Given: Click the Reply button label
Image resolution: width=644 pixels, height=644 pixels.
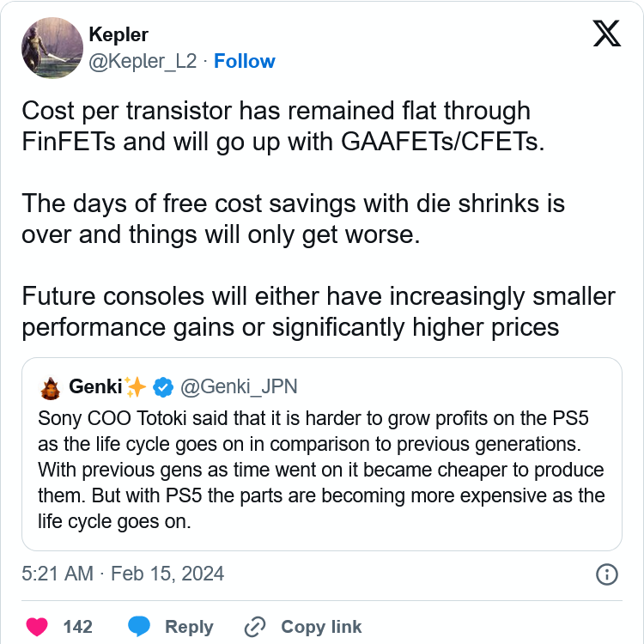Looking at the screenshot, I should [x=189, y=627].
